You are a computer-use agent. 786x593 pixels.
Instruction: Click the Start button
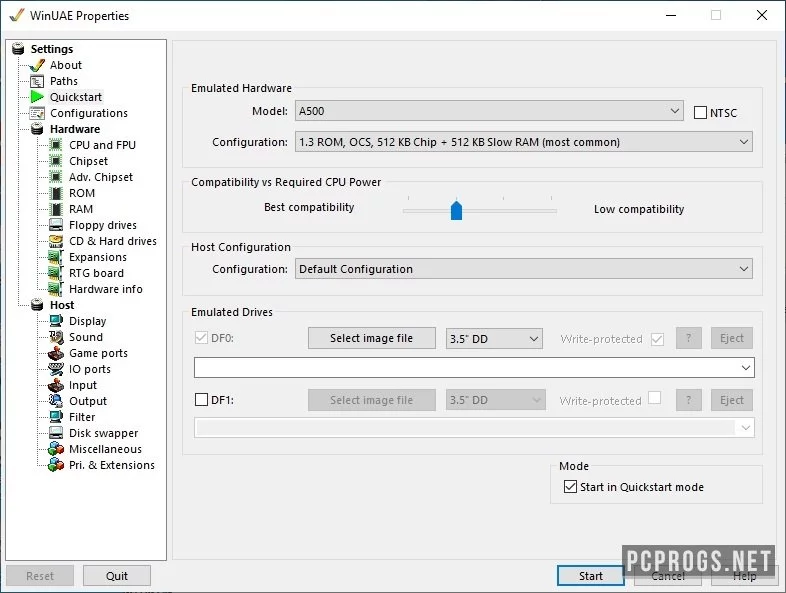click(591, 576)
